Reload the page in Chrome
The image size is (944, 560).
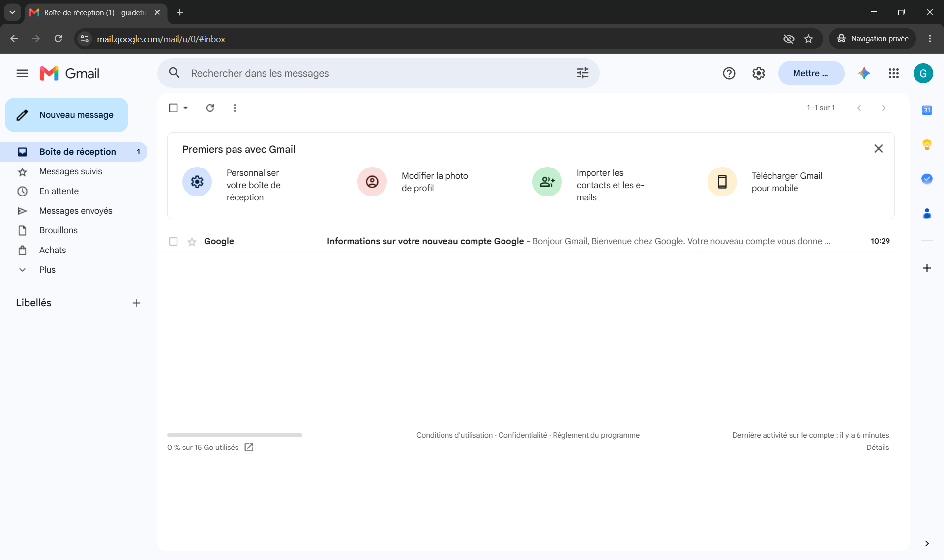pos(58,39)
